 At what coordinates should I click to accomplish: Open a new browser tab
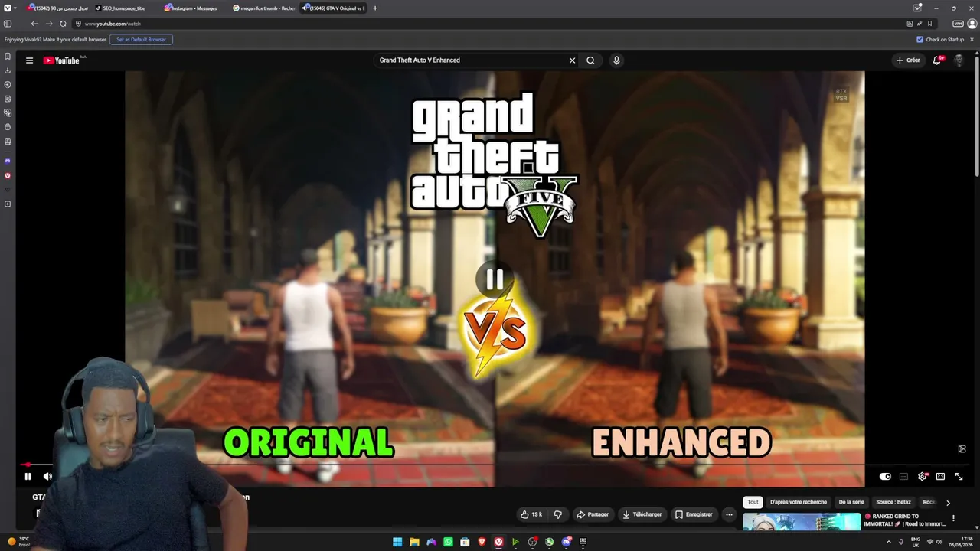(375, 8)
